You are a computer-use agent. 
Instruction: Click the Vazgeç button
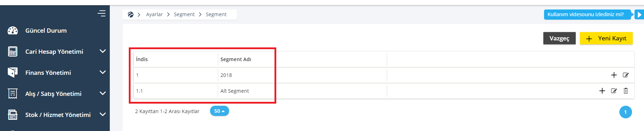tap(559, 38)
